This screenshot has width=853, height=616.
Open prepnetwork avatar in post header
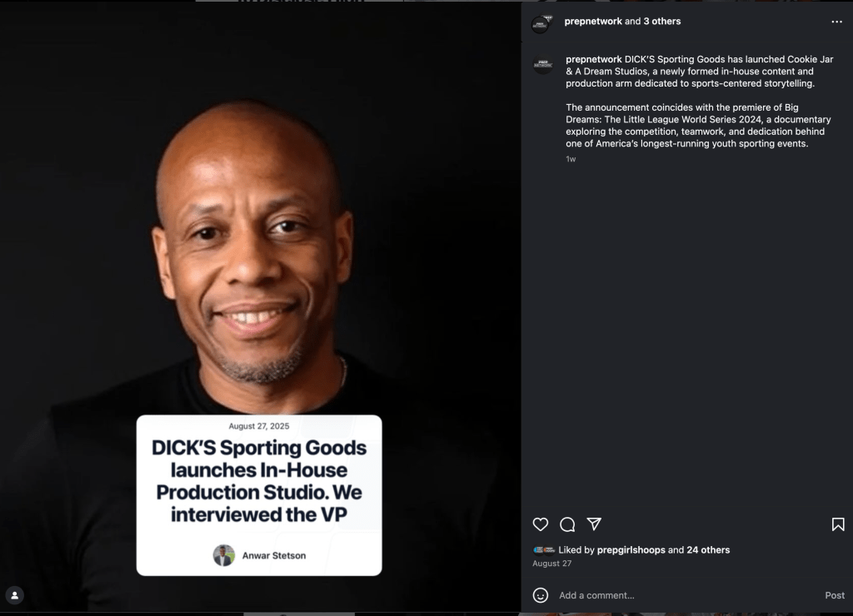[541, 24]
